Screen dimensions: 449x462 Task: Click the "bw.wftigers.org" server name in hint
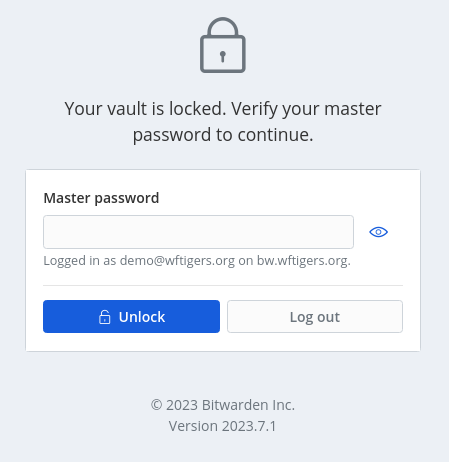[x=304, y=261]
